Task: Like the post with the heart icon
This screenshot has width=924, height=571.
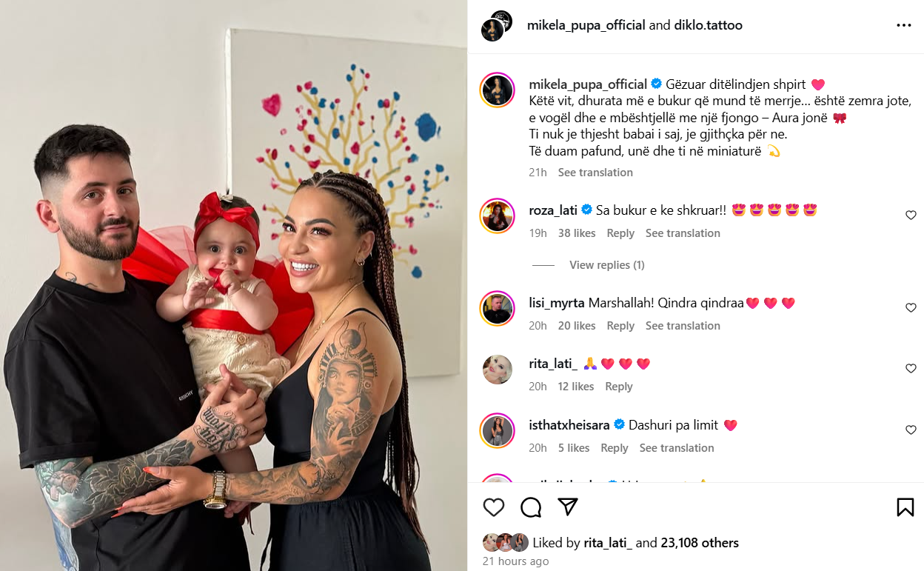Action: (494, 507)
